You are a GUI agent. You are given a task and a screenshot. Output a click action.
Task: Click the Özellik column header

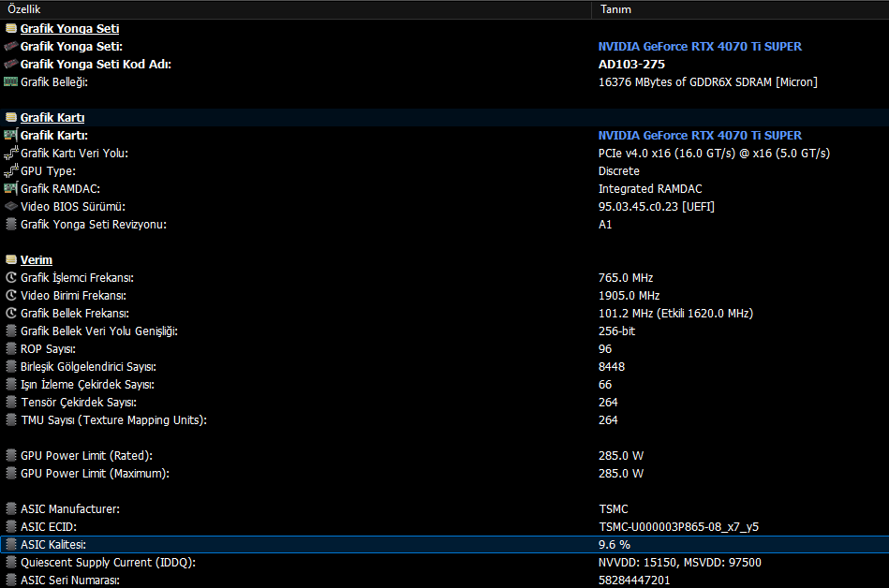pos(295,9)
